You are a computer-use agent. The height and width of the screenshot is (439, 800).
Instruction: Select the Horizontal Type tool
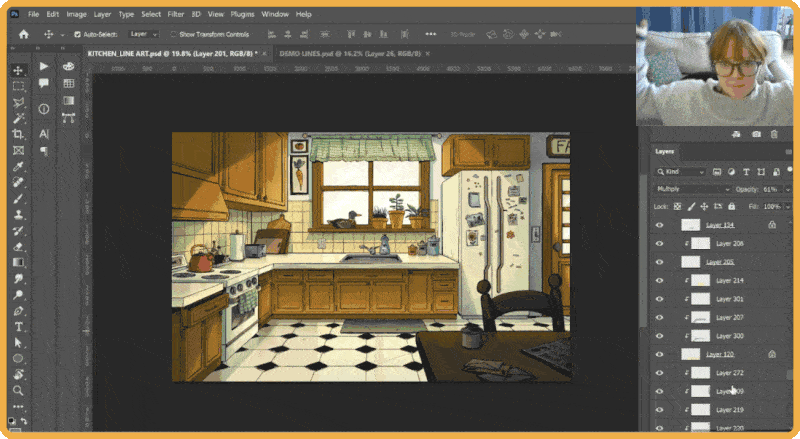point(18,327)
